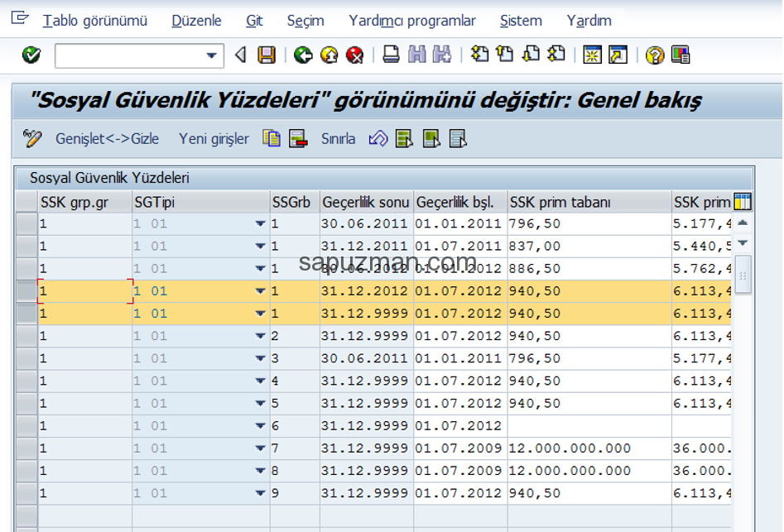Select the SSGrb 4 row selector

[26, 381]
